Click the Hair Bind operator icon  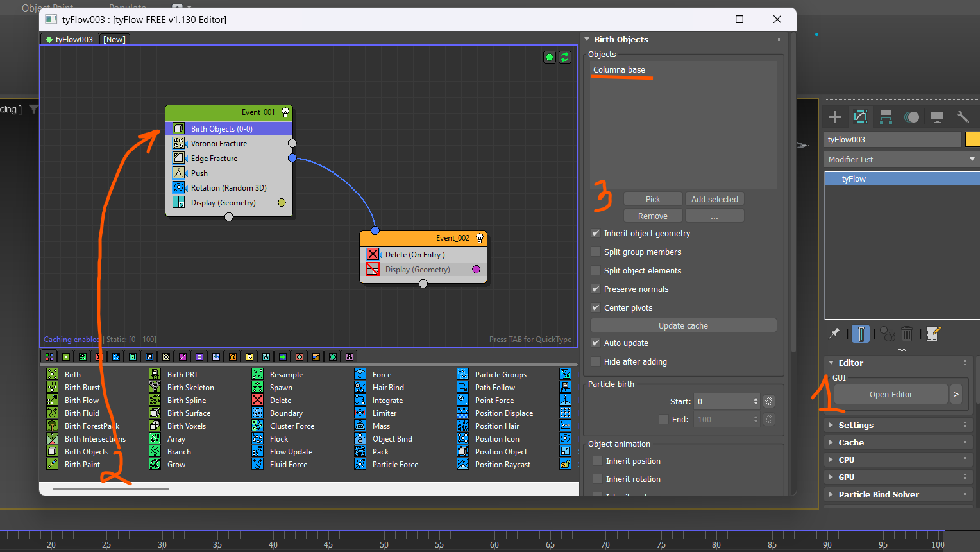[x=360, y=388]
